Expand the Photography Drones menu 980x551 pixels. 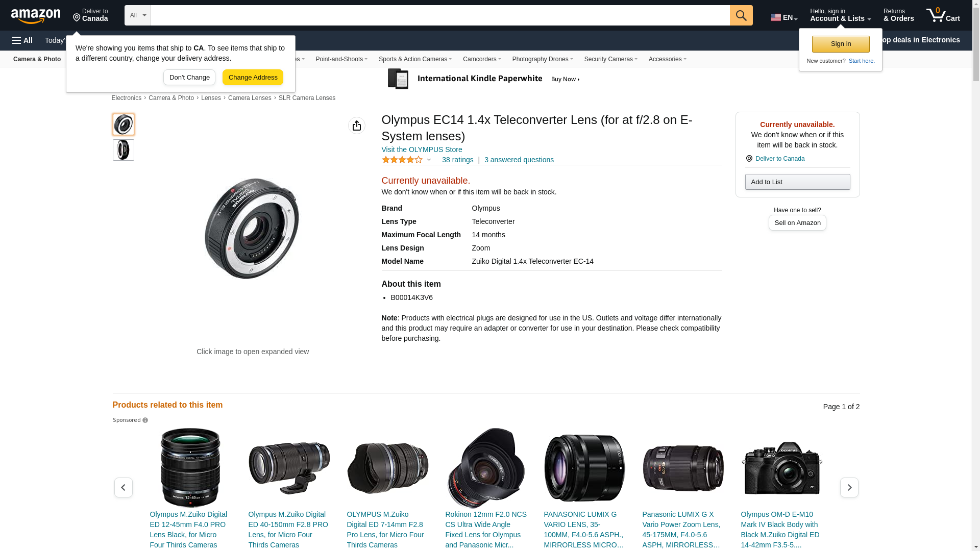coord(542,59)
